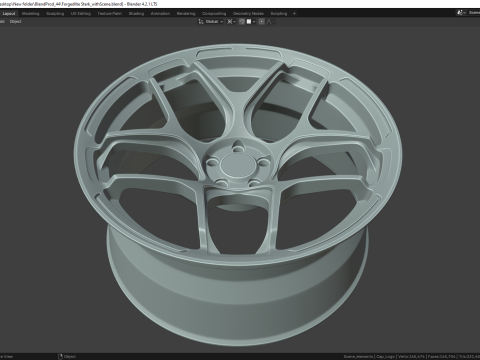The height and width of the screenshot is (360, 480).
Task: Open the Animation workspace tab
Action: pyautogui.click(x=160, y=14)
